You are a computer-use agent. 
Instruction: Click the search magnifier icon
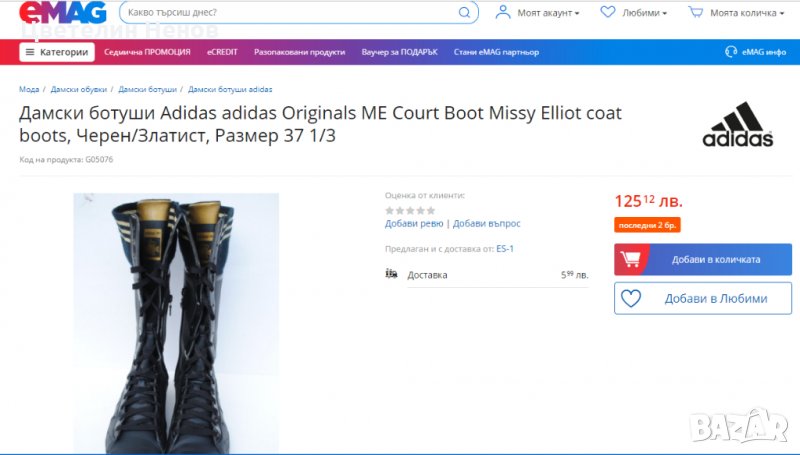tap(464, 13)
